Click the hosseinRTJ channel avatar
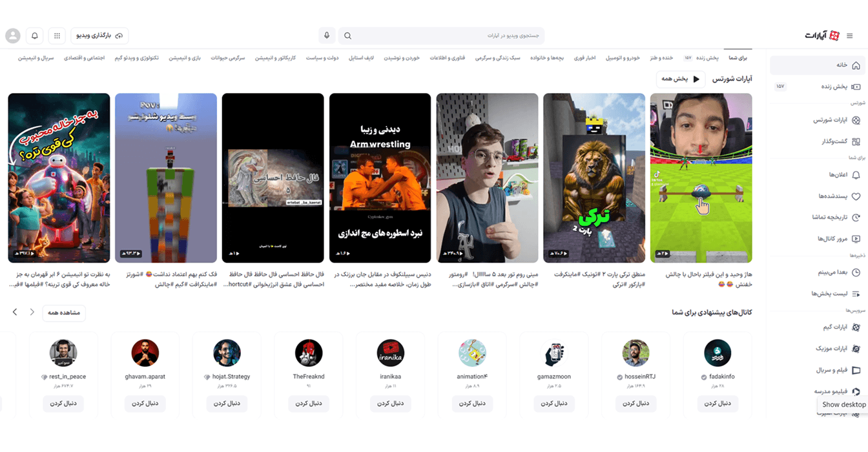This screenshot has height=452, width=868. pos(635,353)
